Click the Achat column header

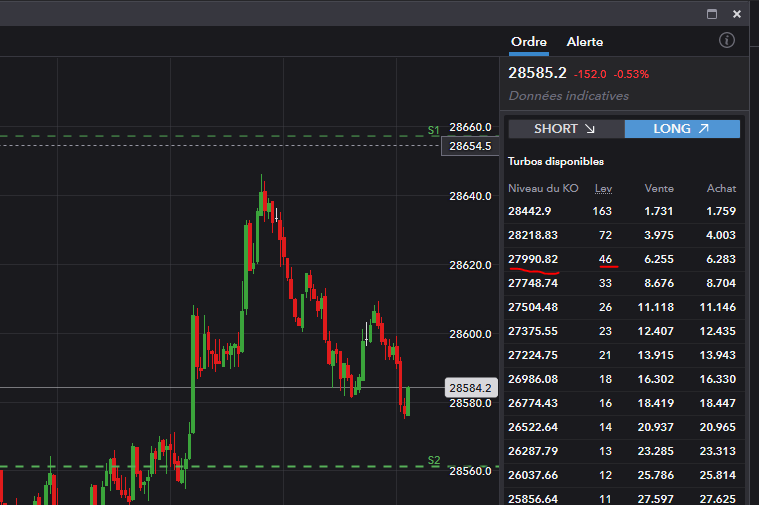(x=721, y=188)
